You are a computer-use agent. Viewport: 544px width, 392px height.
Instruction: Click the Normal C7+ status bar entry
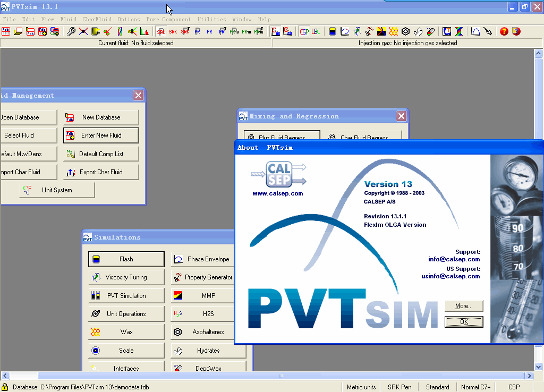(475, 387)
